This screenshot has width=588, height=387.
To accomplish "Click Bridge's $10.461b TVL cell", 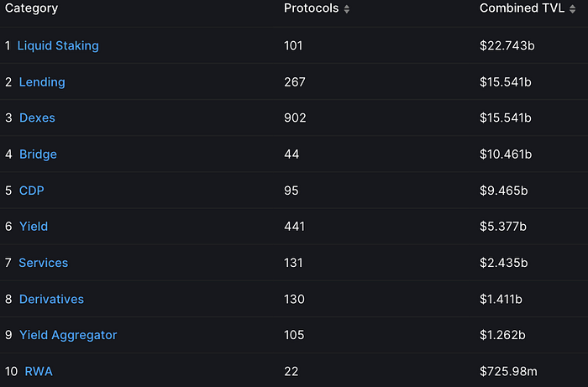I will click(506, 154).
